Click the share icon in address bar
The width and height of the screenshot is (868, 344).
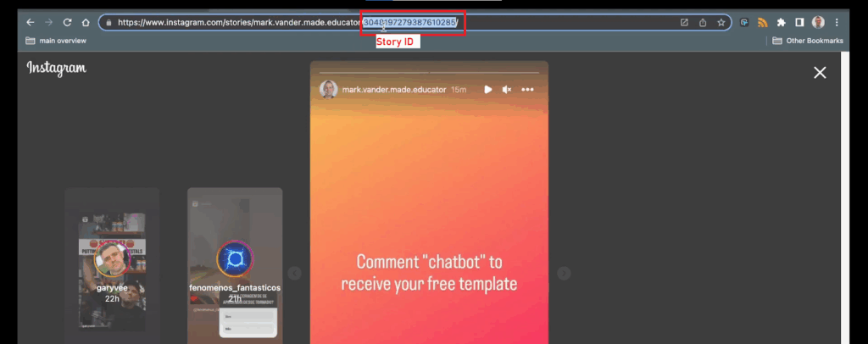pyautogui.click(x=703, y=22)
